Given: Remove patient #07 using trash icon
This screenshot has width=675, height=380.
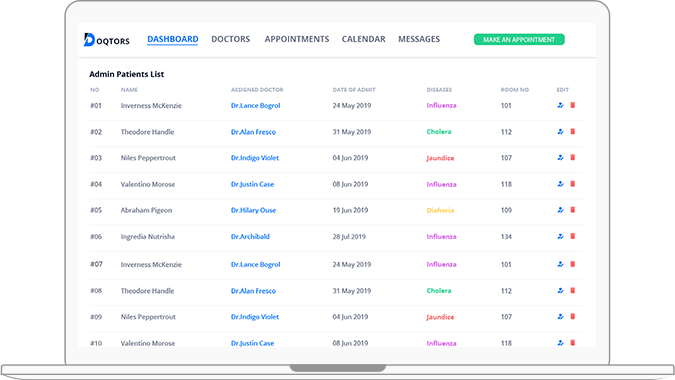Looking at the screenshot, I should (573, 264).
